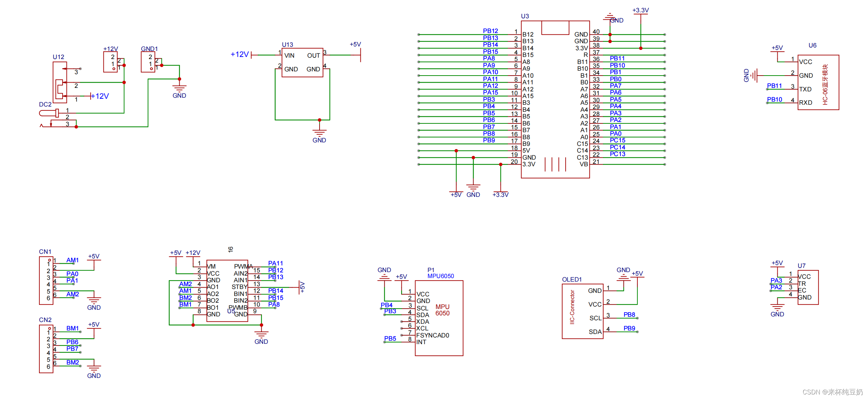Click the U13 voltage regulator block
The height and width of the screenshot is (399, 868).
coord(302,62)
